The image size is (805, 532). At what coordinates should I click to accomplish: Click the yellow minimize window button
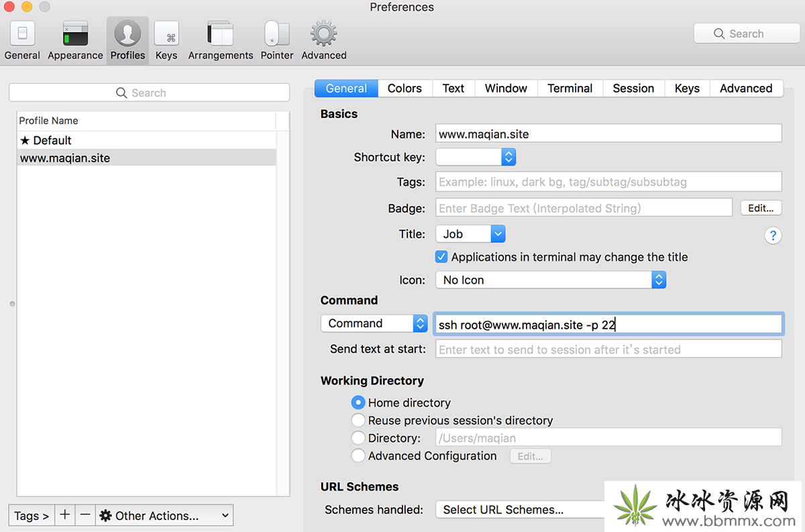[27, 7]
